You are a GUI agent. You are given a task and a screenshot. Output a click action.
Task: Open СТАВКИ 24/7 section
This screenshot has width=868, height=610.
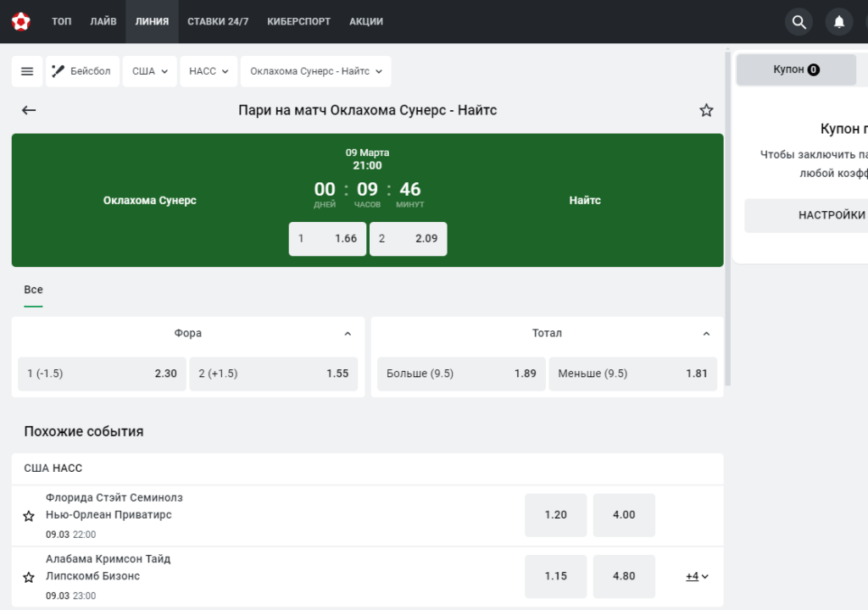pos(218,21)
